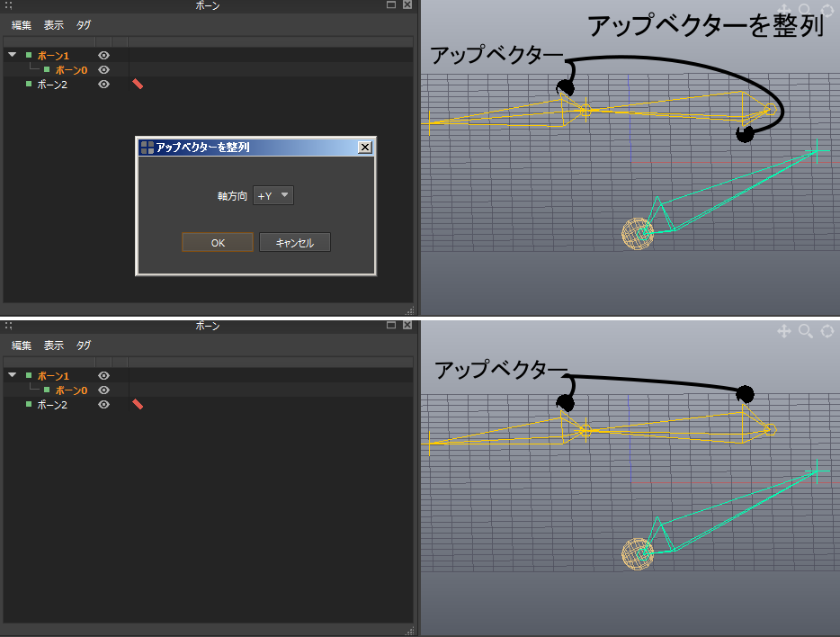Click green square icon of ボーン2, upper panel

[29, 84]
